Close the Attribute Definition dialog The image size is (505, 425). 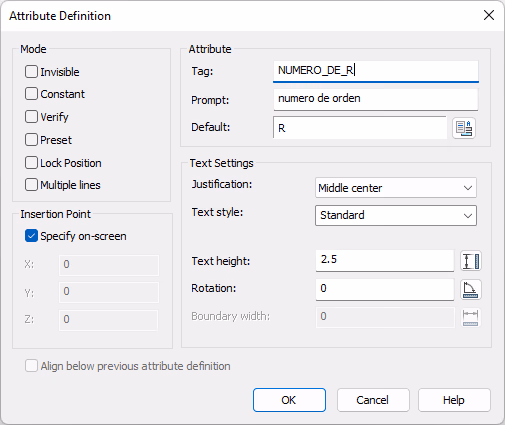[x=489, y=15]
